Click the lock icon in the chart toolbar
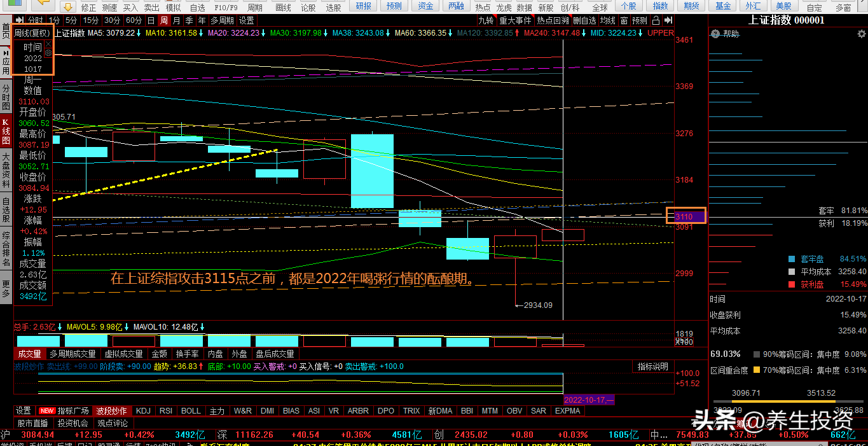Image resolution: width=868 pixels, height=446 pixels. (656, 20)
